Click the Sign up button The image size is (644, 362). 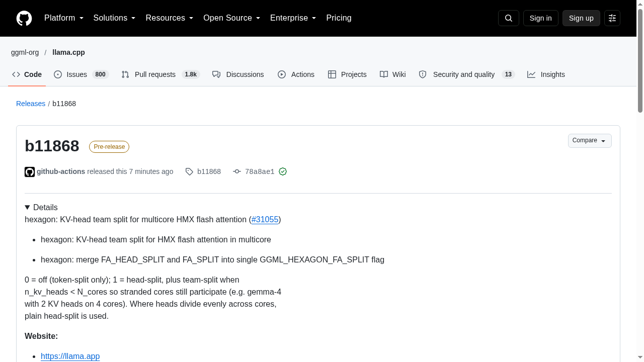[581, 18]
